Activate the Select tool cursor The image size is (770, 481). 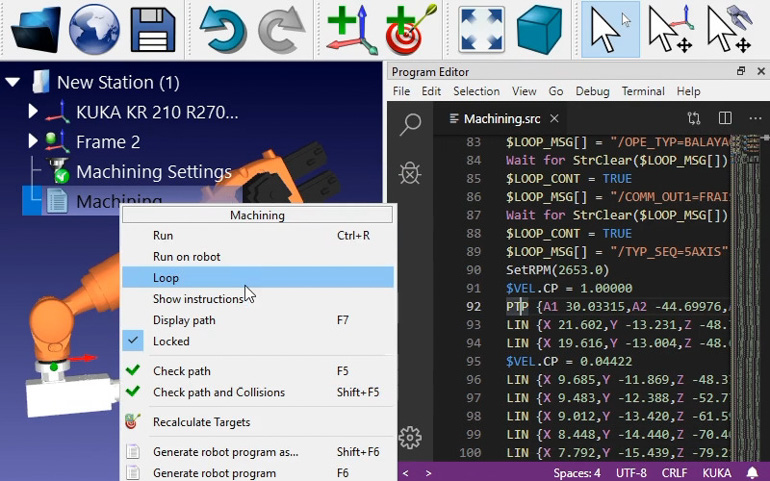pos(610,29)
